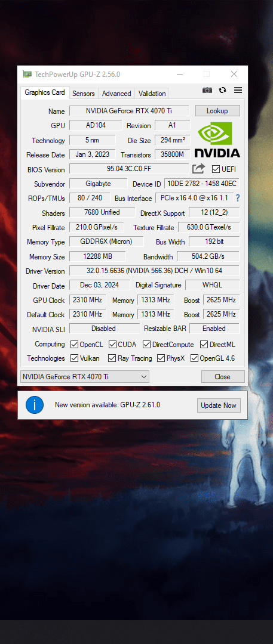This screenshot has height=644, width=273.
Task: Toggle the UEFI checkbox
Action: pyautogui.click(x=216, y=169)
